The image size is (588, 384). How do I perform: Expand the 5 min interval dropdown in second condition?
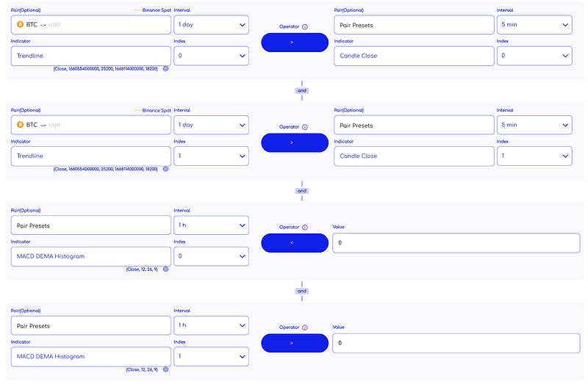534,125
